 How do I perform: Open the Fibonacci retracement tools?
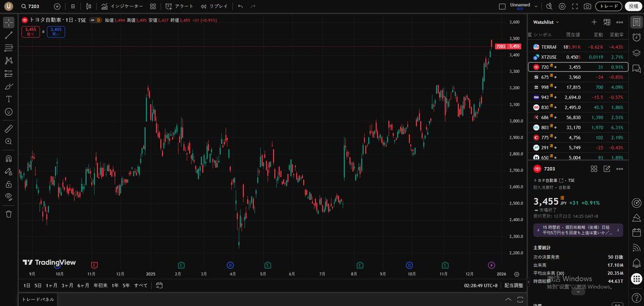[9, 48]
